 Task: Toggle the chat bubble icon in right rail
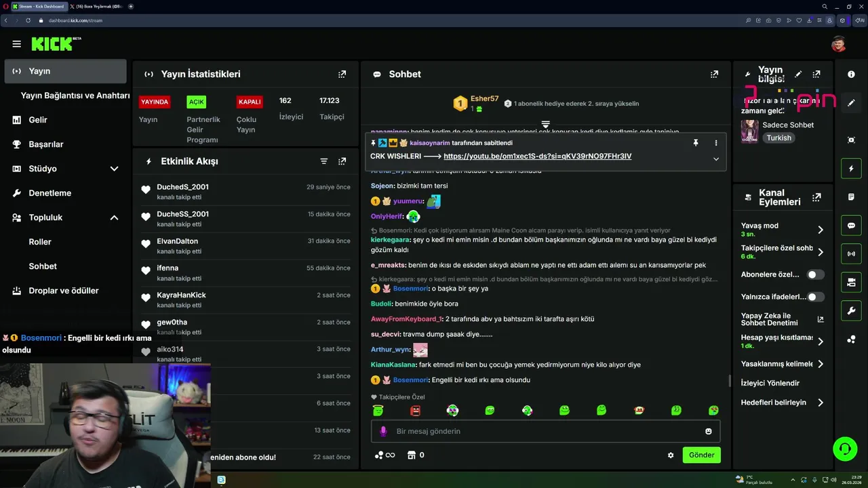(x=851, y=226)
